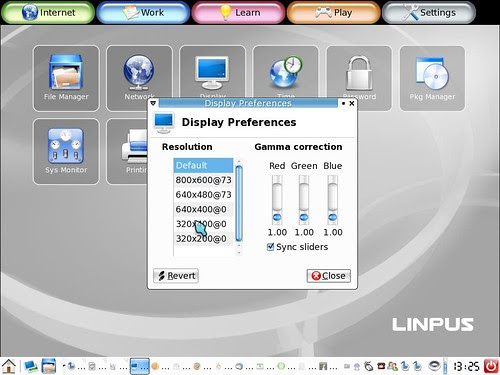Screen dimensions: 500x375
Task: Click the resolution list scroll-down arrow
Action: coord(239,253)
